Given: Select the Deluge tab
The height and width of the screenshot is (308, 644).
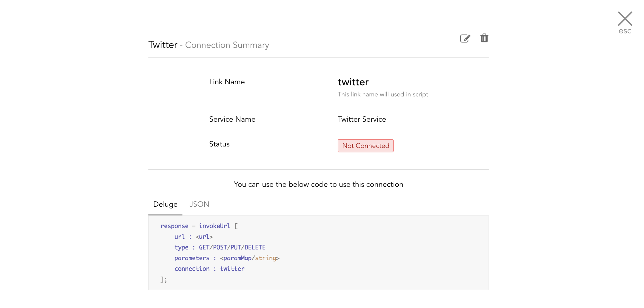Looking at the screenshot, I should point(165,204).
